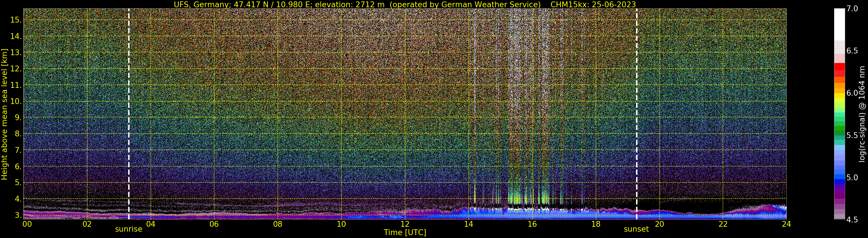
Task: Click the time axis tick label '12'
Action: (x=405, y=224)
